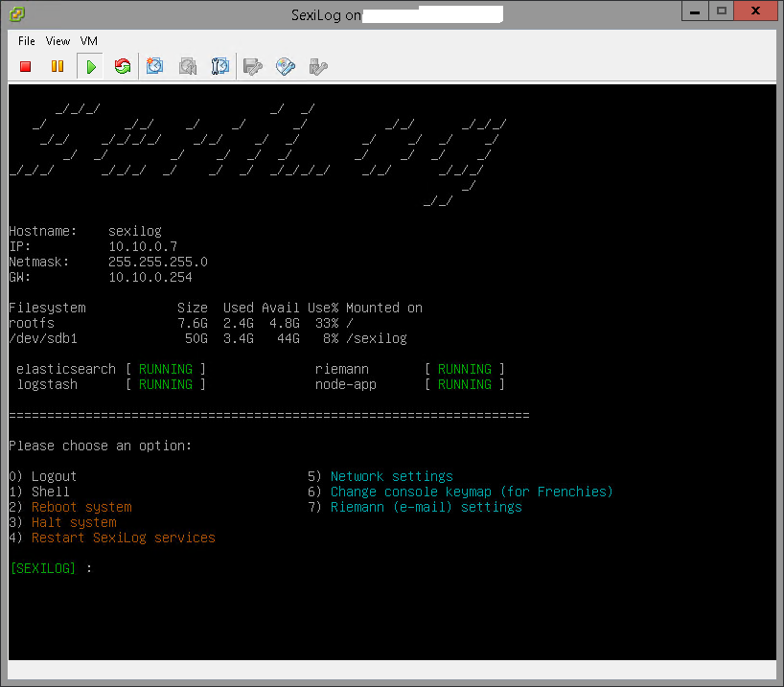Connect a USB device to the VM
Screen dimensions: 784x687
click(318, 66)
